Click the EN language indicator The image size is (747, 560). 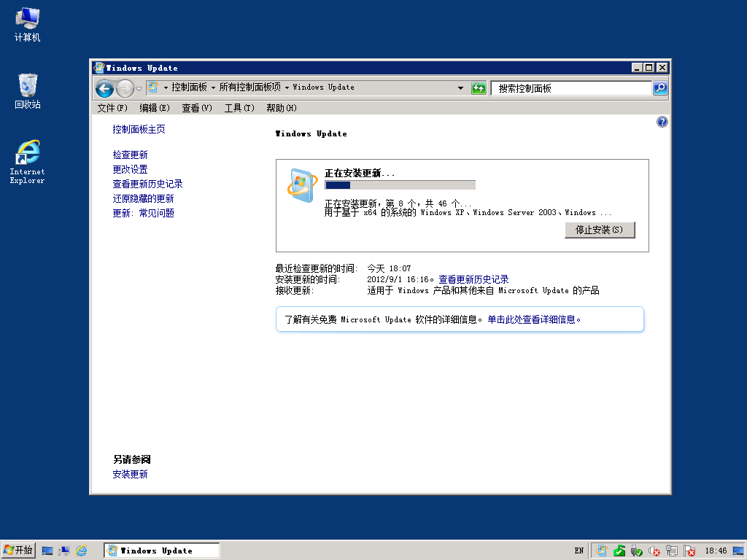pyautogui.click(x=578, y=551)
